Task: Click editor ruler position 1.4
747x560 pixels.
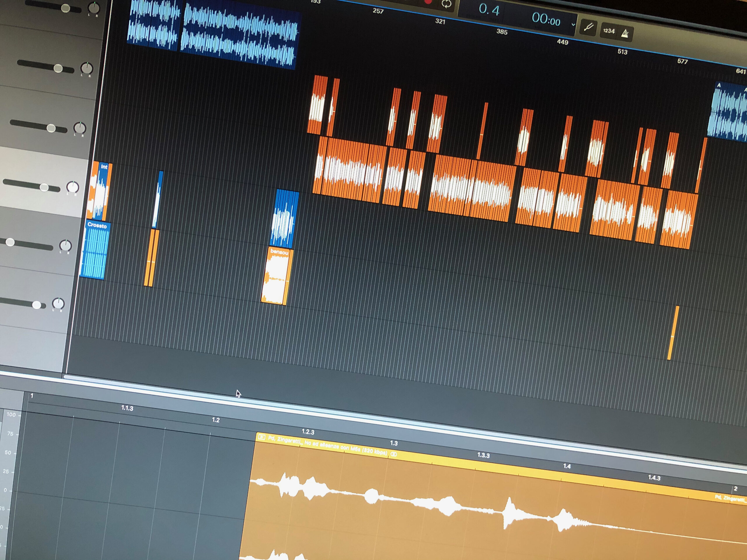Action: coord(567,466)
